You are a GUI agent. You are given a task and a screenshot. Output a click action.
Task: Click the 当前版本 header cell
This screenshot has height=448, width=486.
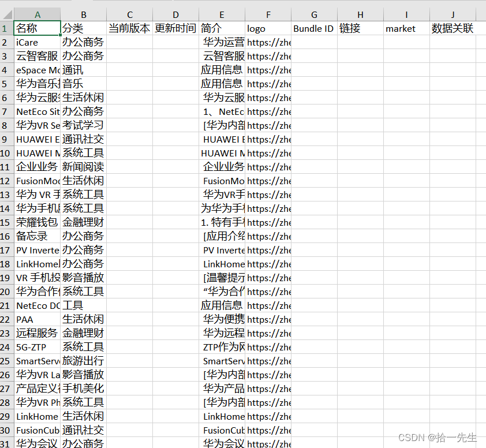tap(129, 28)
